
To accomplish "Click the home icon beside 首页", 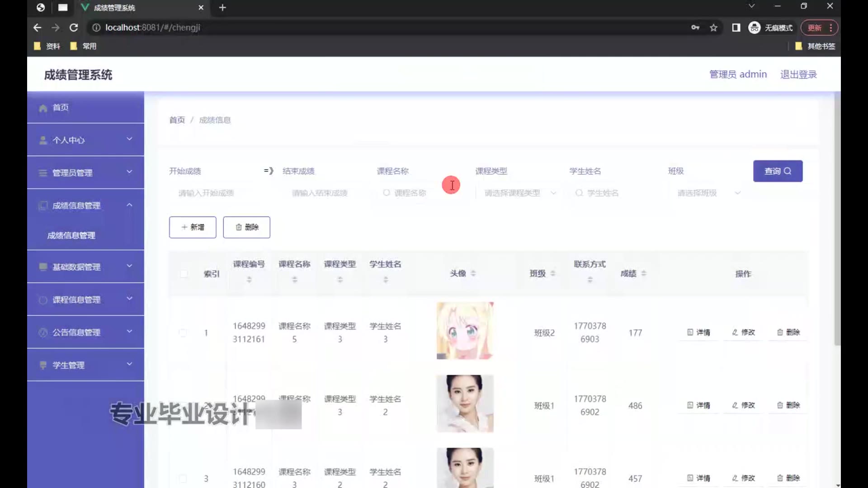I will [x=43, y=108].
